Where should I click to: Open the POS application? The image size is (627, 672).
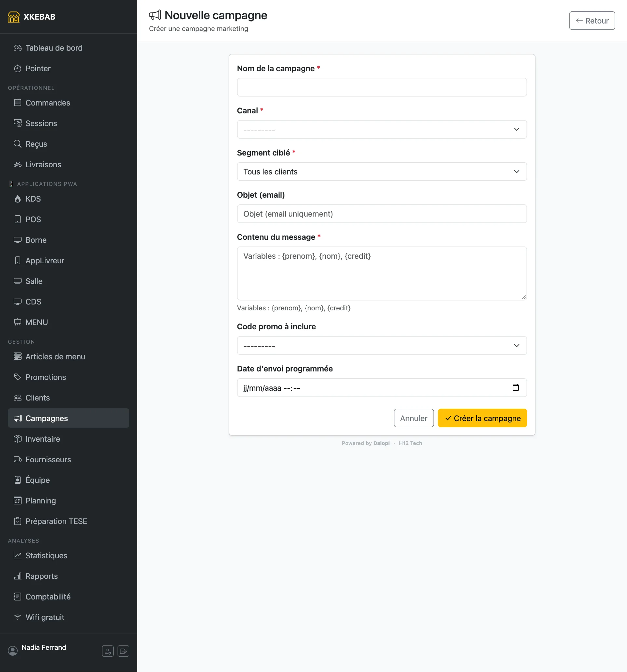click(x=68, y=220)
